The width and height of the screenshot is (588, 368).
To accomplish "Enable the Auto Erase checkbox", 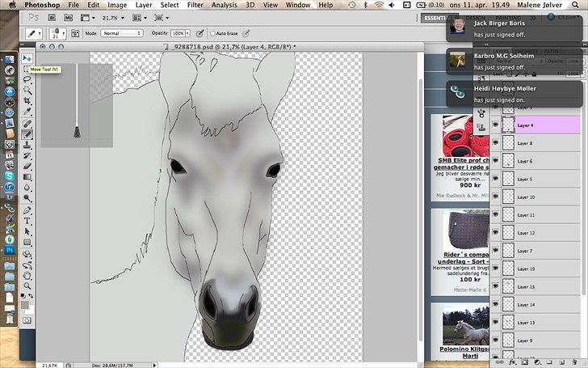I will tap(212, 33).
